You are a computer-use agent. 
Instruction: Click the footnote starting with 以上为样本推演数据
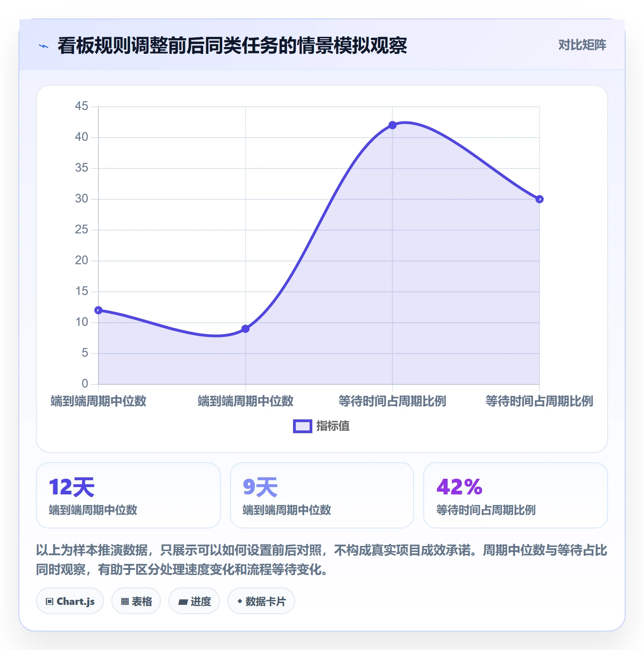click(322, 560)
